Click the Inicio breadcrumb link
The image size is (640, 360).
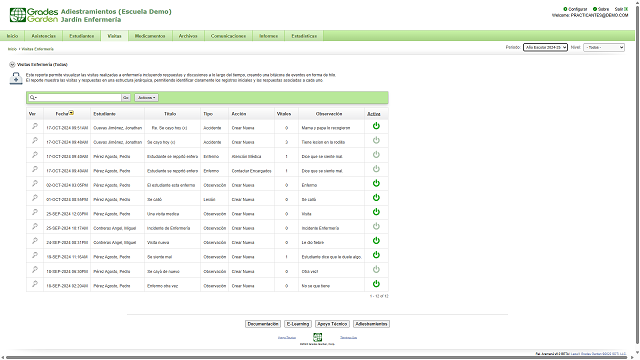[12, 49]
